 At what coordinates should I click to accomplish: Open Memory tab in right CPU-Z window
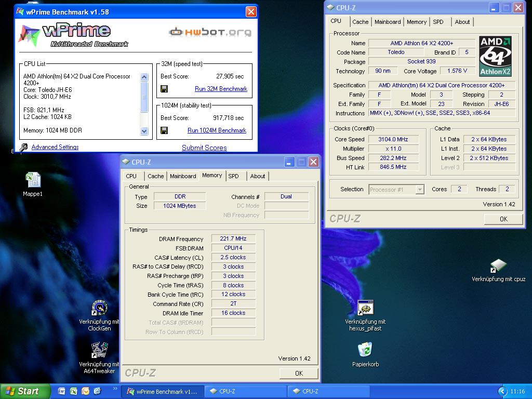click(x=417, y=22)
